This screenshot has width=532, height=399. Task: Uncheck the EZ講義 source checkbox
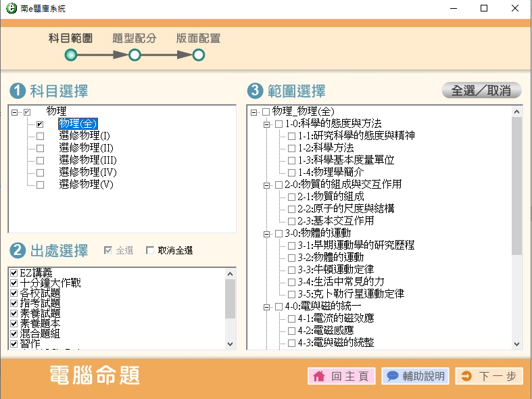(x=14, y=273)
